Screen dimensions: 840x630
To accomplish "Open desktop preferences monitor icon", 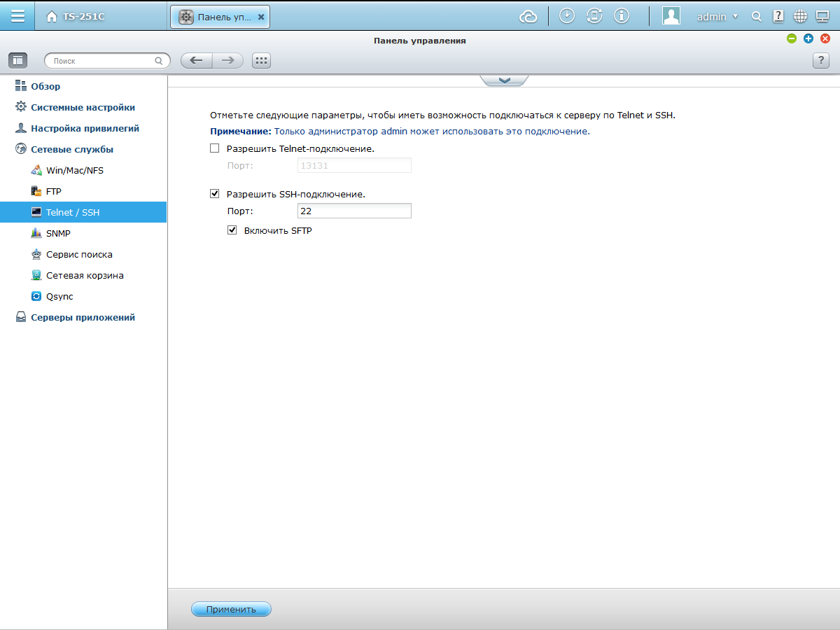I will (822, 16).
